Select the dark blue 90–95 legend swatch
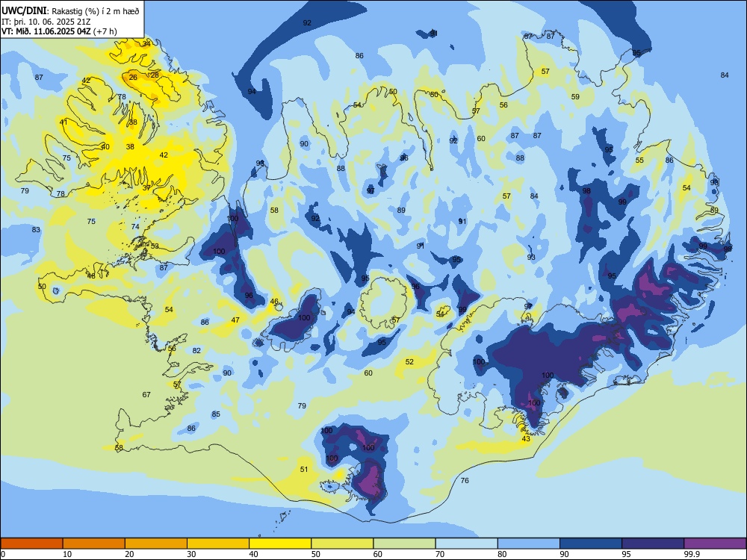This screenshot has width=747, height=560. point(591,543)
